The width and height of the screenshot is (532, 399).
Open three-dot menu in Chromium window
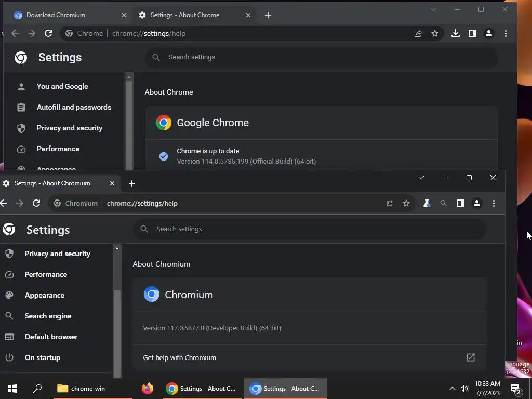coord(494,203)
